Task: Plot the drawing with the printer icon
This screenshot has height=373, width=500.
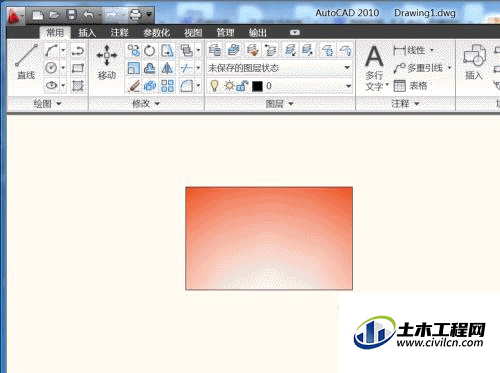Action: [x=135, y=15]
